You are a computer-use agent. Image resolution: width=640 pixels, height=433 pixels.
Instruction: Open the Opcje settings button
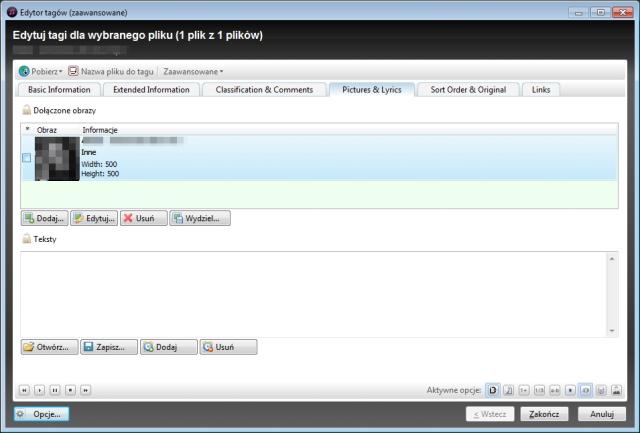(x=41, y=413)
